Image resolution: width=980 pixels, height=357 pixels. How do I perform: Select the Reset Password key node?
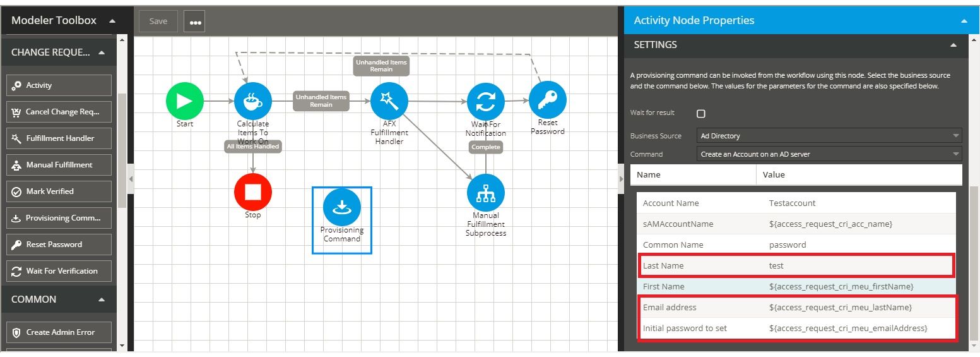pyautogui.click(x=547, y=100)
